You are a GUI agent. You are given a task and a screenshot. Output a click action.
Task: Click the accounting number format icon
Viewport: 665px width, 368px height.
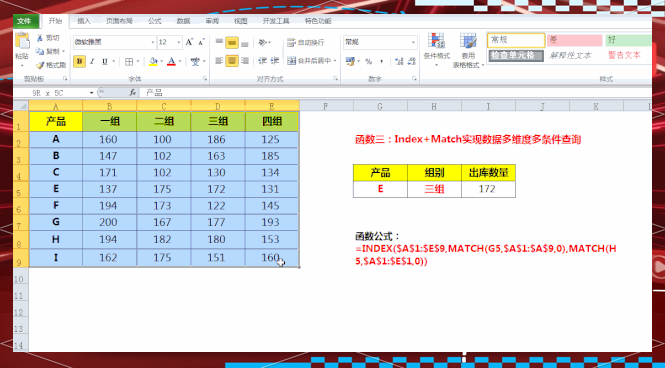pyautogui.click(x=349, y=61)
